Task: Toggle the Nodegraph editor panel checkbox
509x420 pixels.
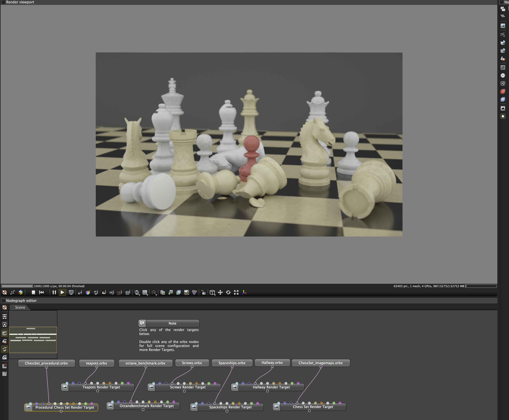Action: [3, 301]
